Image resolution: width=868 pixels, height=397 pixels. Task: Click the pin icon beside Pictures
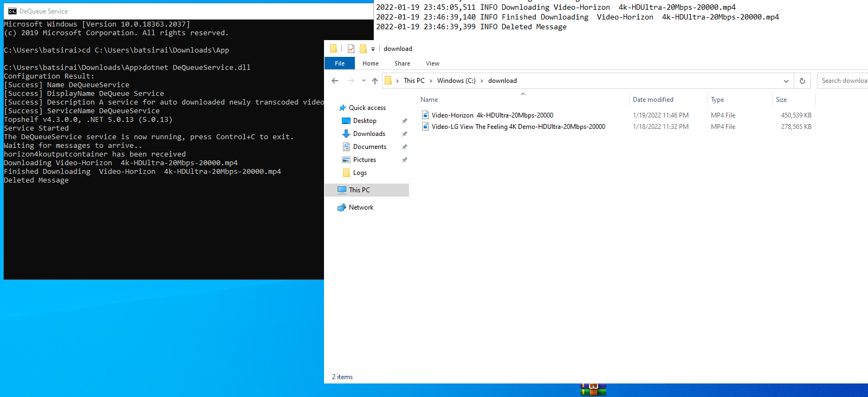click(404, 160)
